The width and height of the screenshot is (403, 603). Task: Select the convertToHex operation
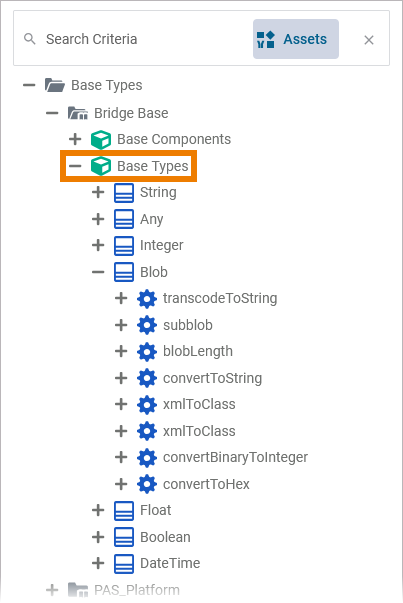pyautogui.click(x=206, y=484)
